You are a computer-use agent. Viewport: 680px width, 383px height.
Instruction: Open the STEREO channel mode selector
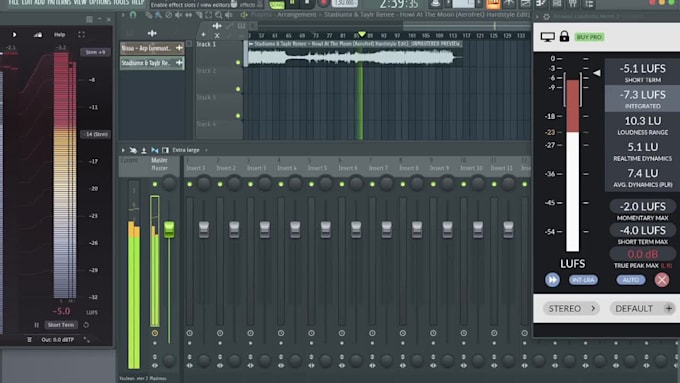pos(571,308)
